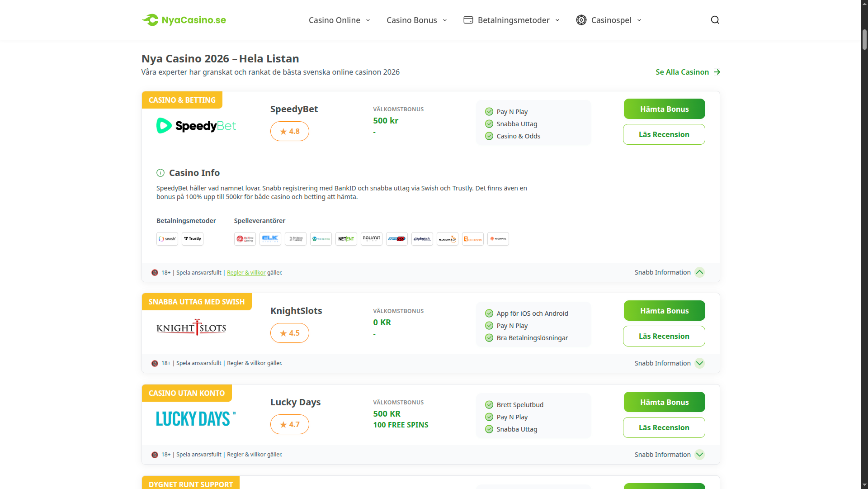Select the NetEnt provider logo
The image size is (868, 489).
(x=346, y=239)
